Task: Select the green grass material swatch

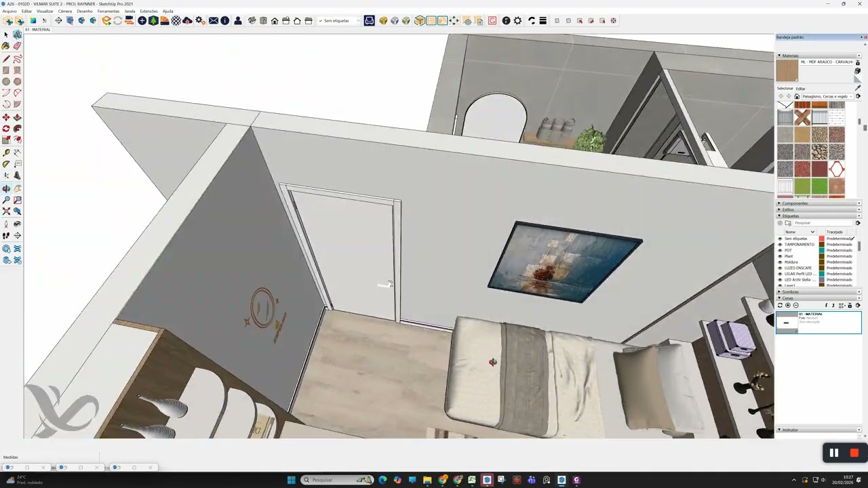Action: point(819,186)
